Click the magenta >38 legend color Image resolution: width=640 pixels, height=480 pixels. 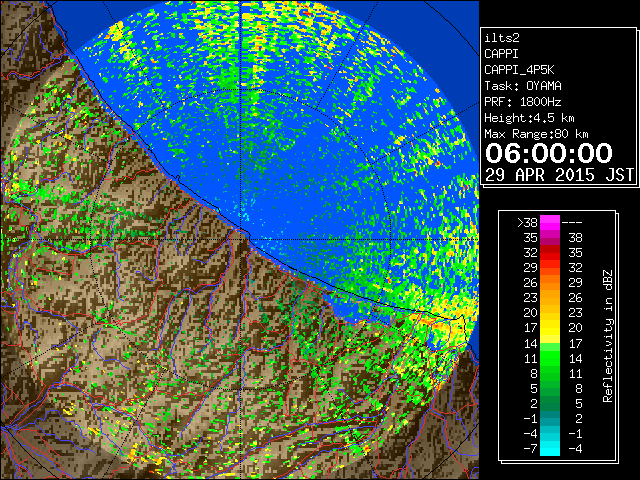550,223
